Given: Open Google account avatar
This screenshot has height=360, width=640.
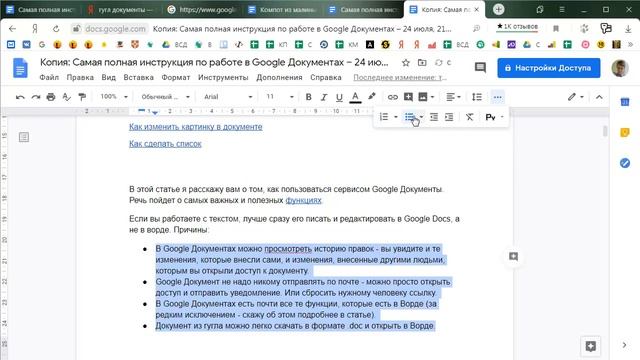Looking at the screenshot, I should (620, 68).
